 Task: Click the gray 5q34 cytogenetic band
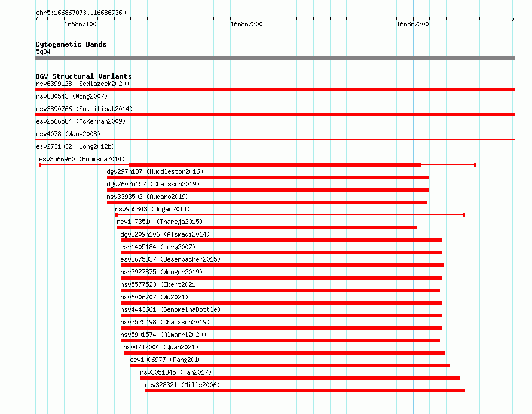275,58
